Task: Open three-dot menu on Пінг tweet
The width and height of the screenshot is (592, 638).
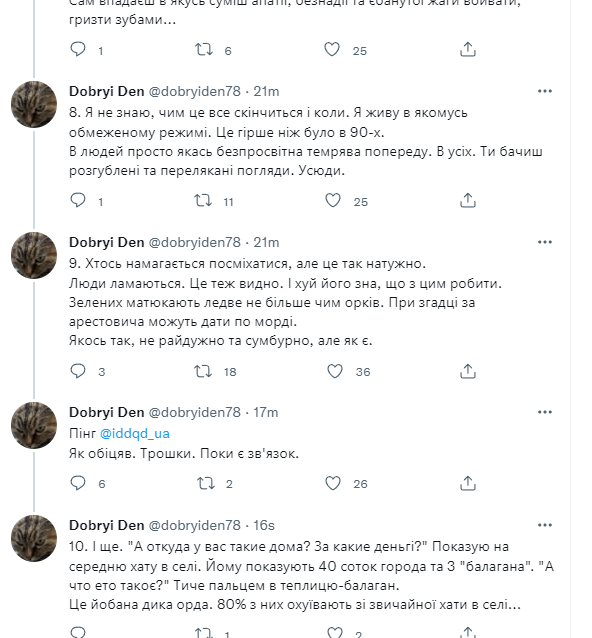Action: click(x=544, y=412)
